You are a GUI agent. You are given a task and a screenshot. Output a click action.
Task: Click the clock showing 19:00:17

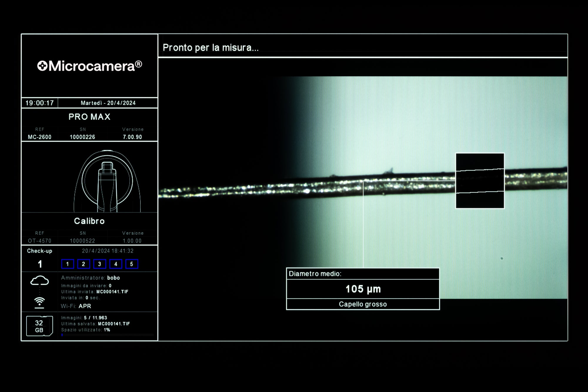click(40, 103)
